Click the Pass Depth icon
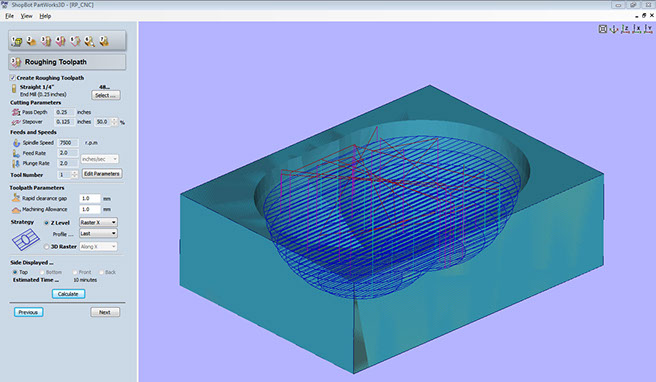656x382 pixels. pos(16,112)
